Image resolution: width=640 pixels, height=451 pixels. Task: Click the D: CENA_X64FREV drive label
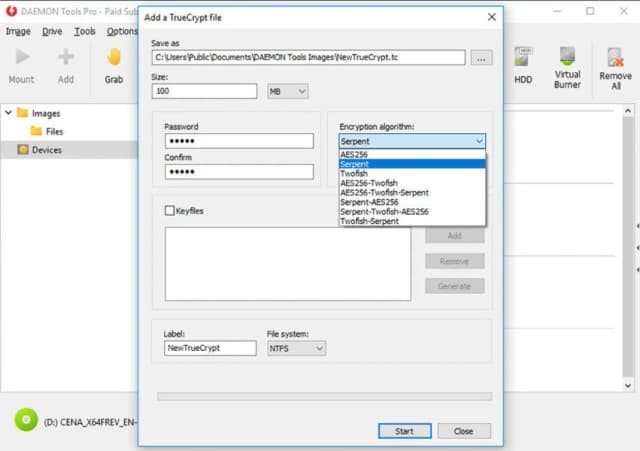[x=90, y=422]
